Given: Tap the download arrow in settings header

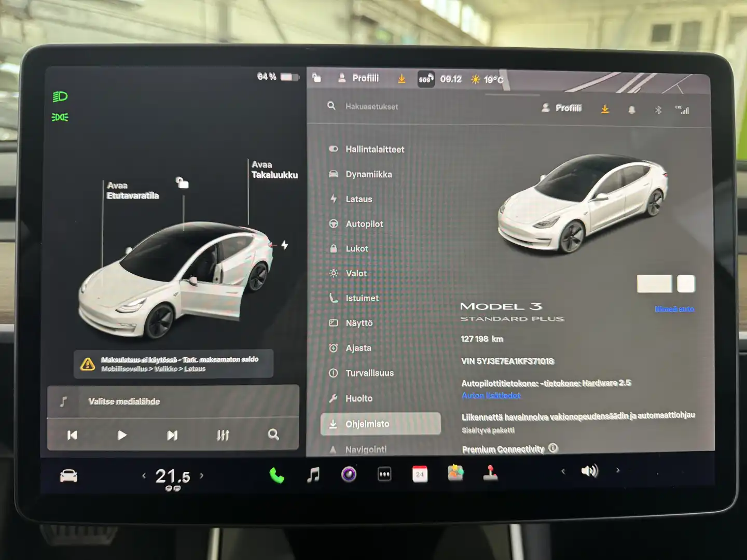Looking at the screenshot, I should pyautogui.click(x=605, y=109).
